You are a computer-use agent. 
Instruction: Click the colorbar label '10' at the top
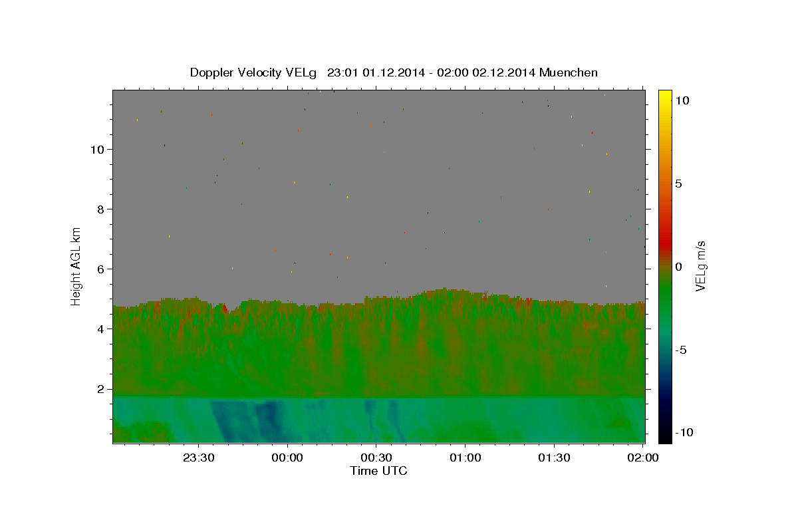(x=682, y=100)
